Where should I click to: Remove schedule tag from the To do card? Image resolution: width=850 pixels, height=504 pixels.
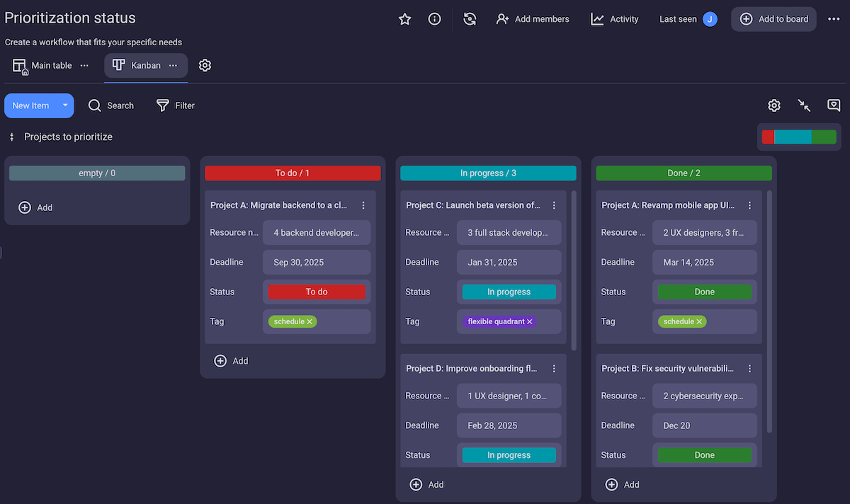coord(310,321)
